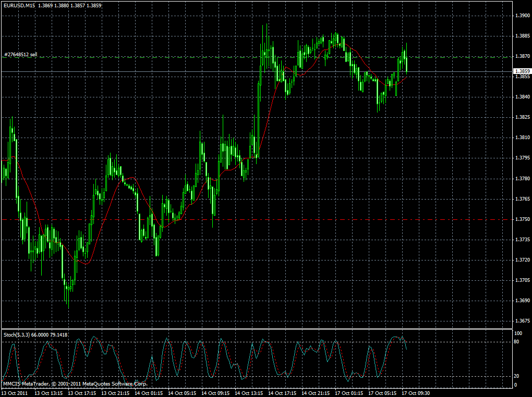Click the 1.3690 price axis label

[x=522, y=301]
